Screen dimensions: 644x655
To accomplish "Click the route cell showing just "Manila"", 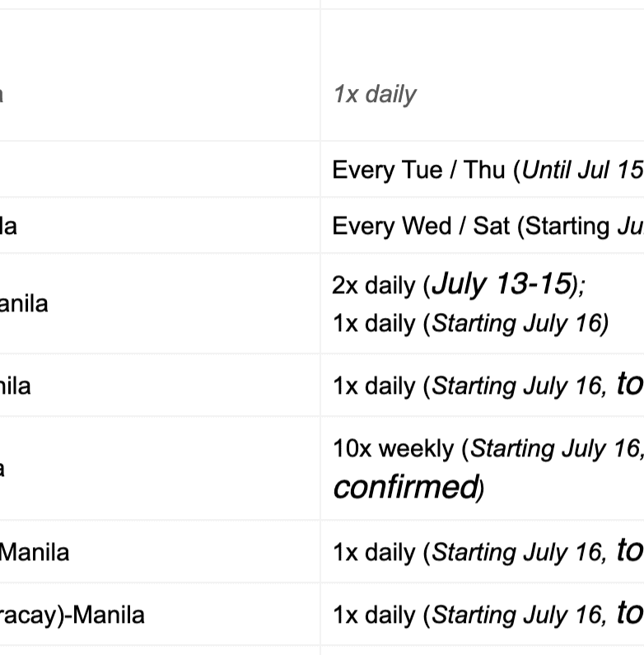I will (35, 552).
